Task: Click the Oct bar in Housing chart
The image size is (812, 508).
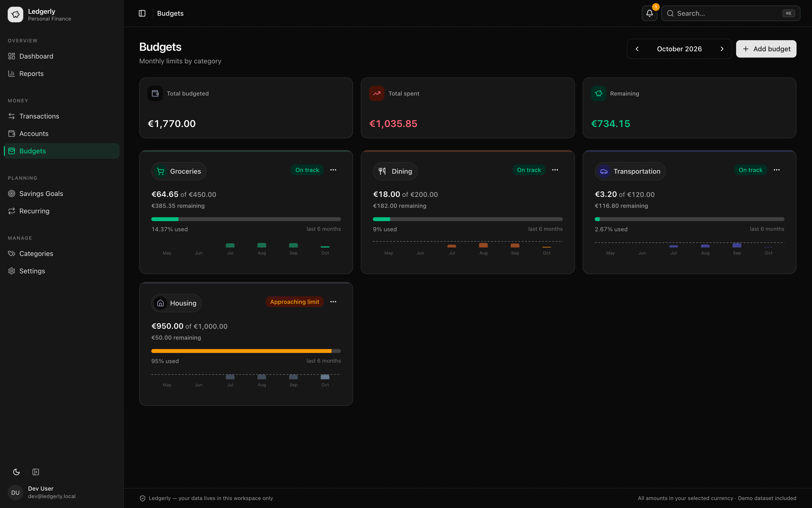Action: (x=325, y=377)
